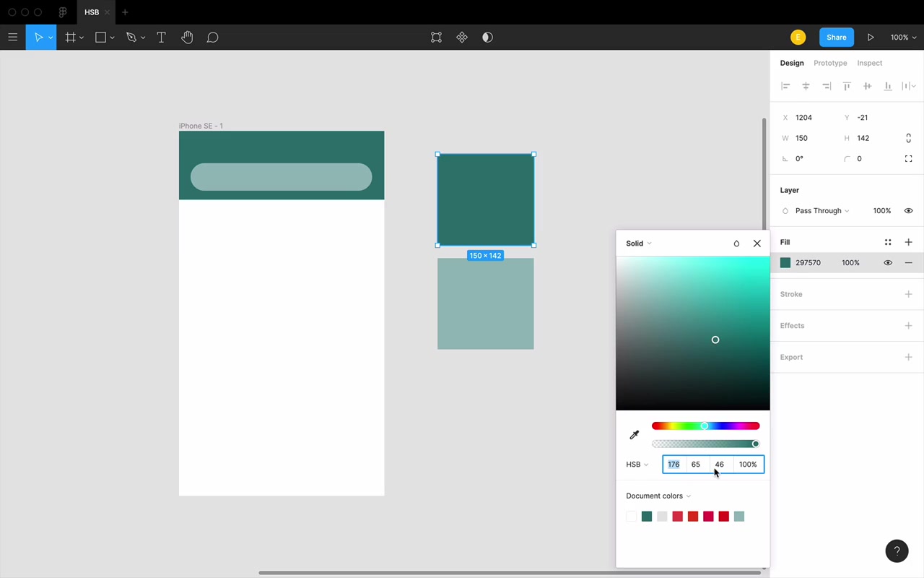This screenshot has width=924, height=578.
Task: Open Fill style library icon
Action: tap(888, 242)
